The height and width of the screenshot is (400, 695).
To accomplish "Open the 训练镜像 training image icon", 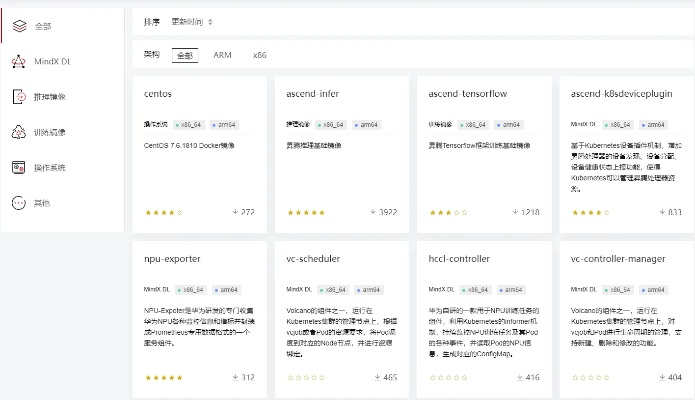I will 18,132.
